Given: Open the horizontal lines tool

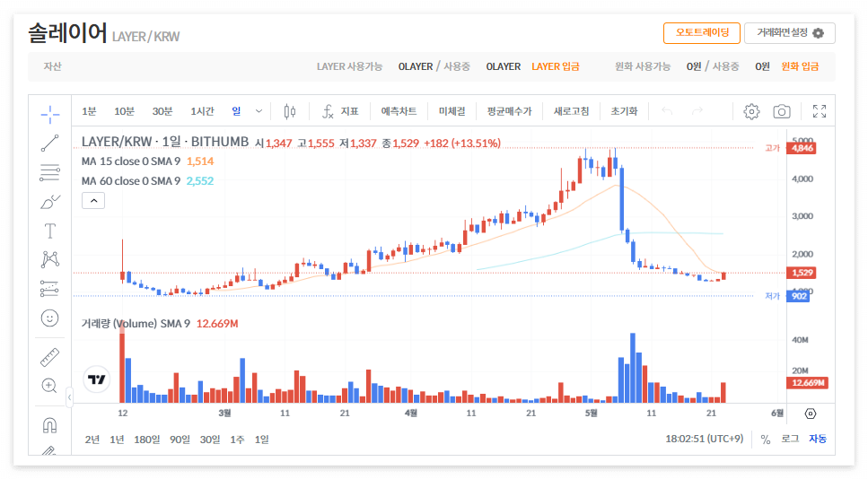Looking at the screenshot, I should pos(50,172).
